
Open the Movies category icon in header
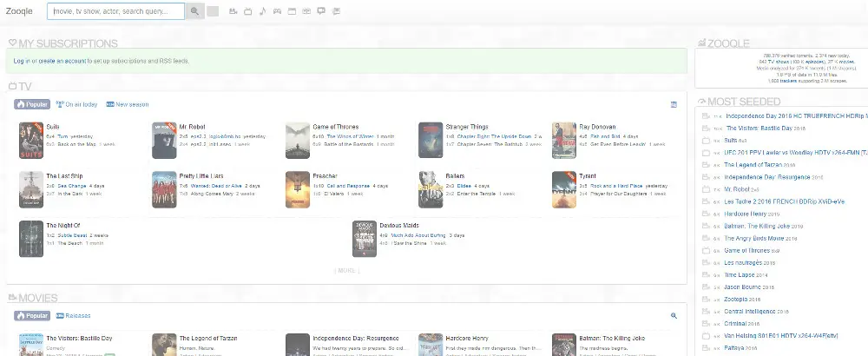coord(233,11)
